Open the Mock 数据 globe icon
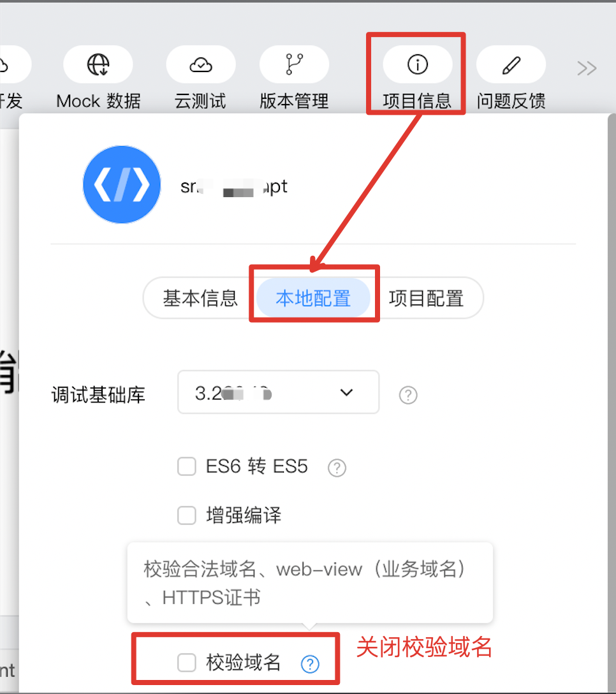 click(98, 64)
